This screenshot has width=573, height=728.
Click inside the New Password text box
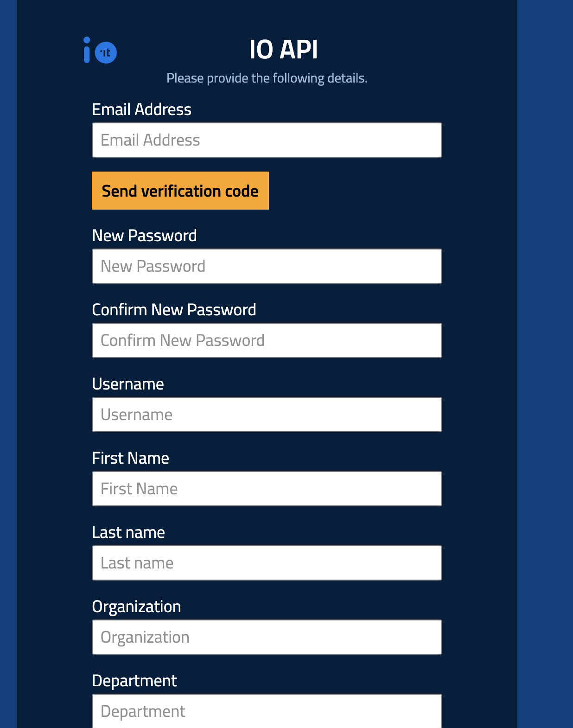point(267,266)
